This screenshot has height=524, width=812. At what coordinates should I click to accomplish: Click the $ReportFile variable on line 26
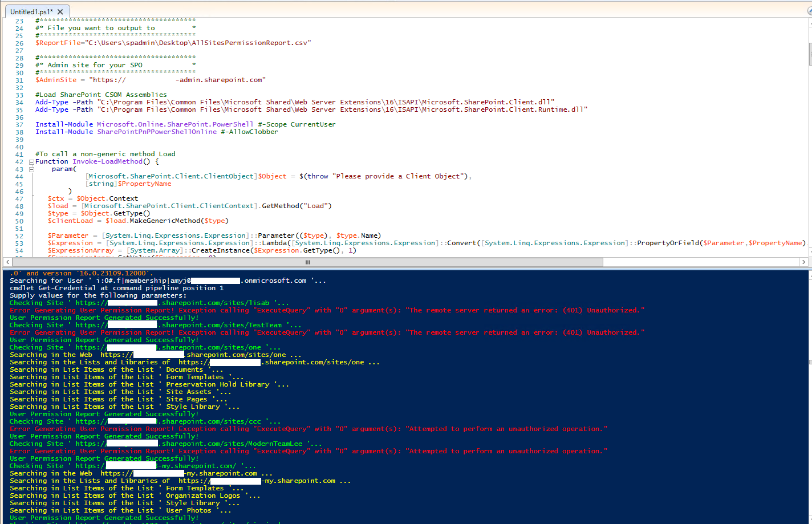(x=58, y=43)
